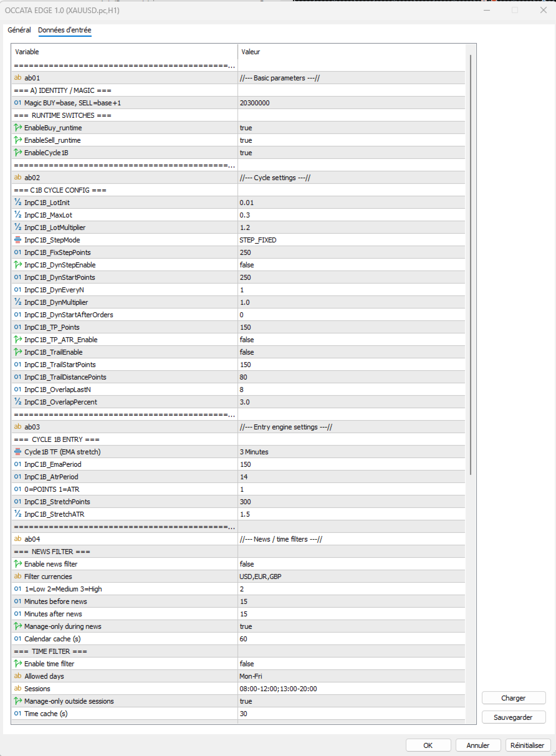Open the InpC1B_StepMode STEP_FIXED dropdown value
This screenshot has width=556, height=756.
point(258,240)
